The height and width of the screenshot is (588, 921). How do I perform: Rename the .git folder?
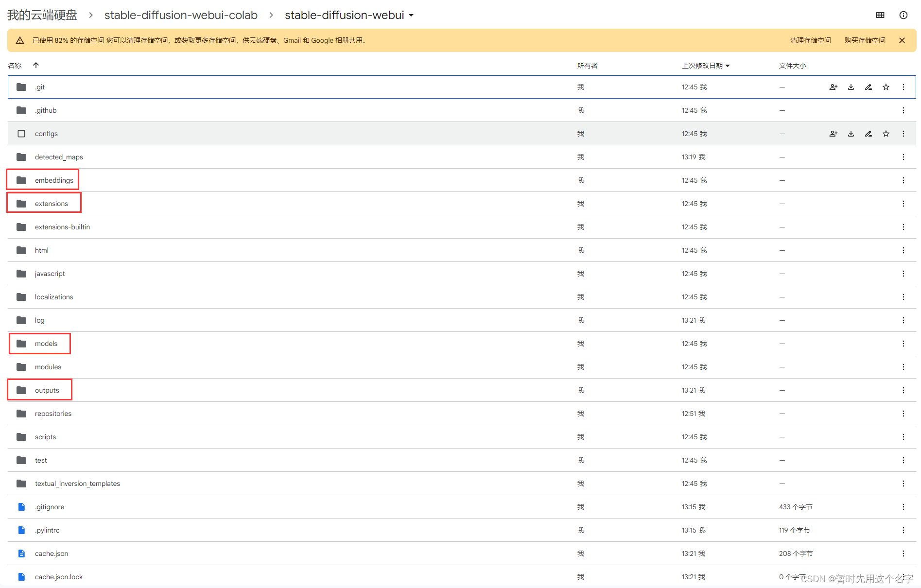(868, 87)
